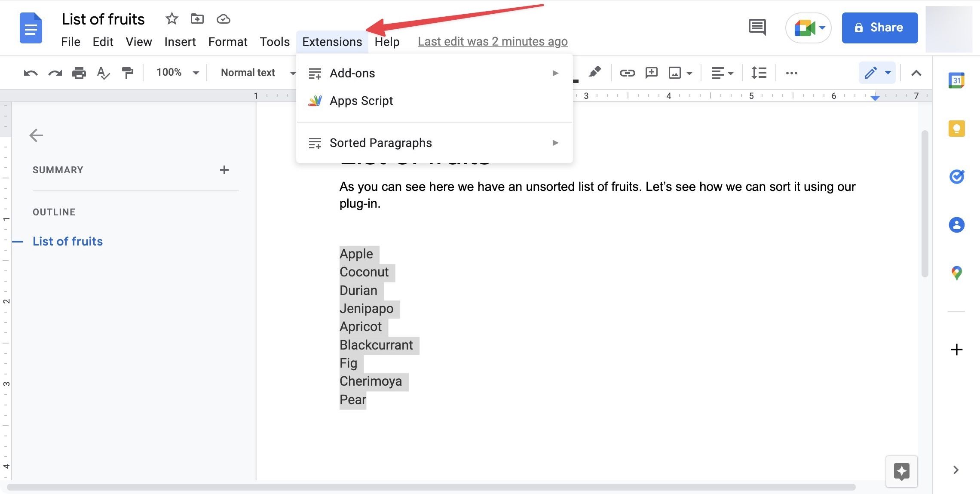Toggle the line spacing icon

(x=758, y=72)
